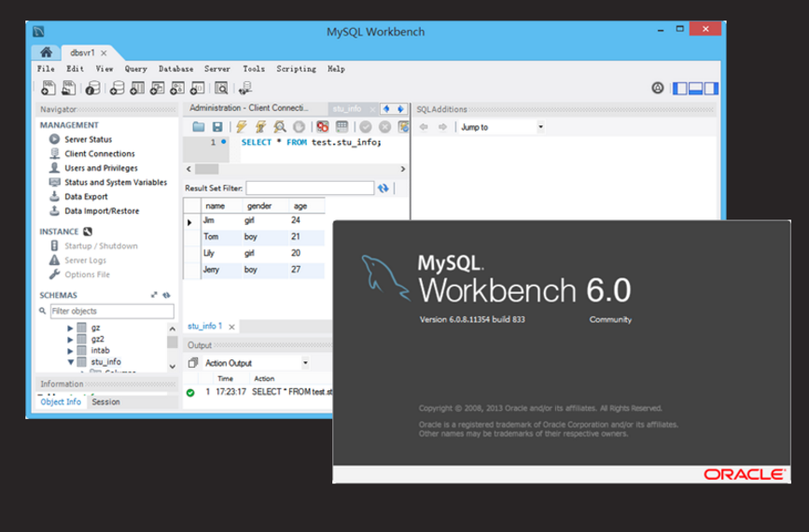Viewport: 809px width, 532px height.
Task: Commit transaction checkmark icon
Action: (x=365, y=126)
